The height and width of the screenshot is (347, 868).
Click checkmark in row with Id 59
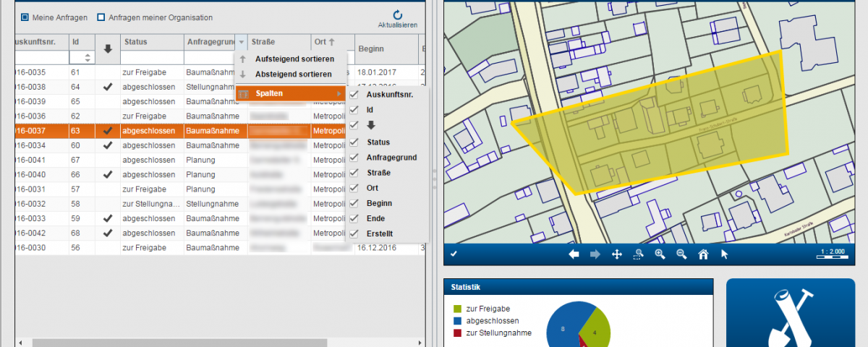108,218
